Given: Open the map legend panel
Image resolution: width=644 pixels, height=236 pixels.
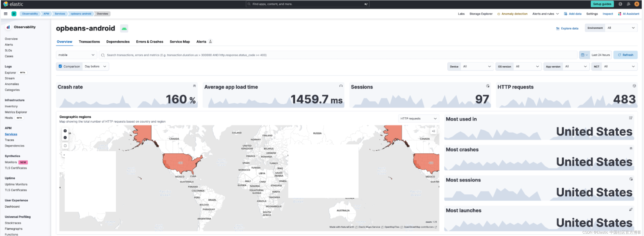Looking at the screenshot, I should (x=434, y=131).
